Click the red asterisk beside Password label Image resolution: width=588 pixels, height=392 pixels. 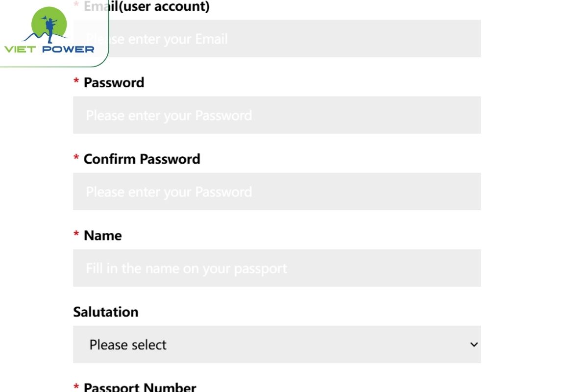click(76, 82)
